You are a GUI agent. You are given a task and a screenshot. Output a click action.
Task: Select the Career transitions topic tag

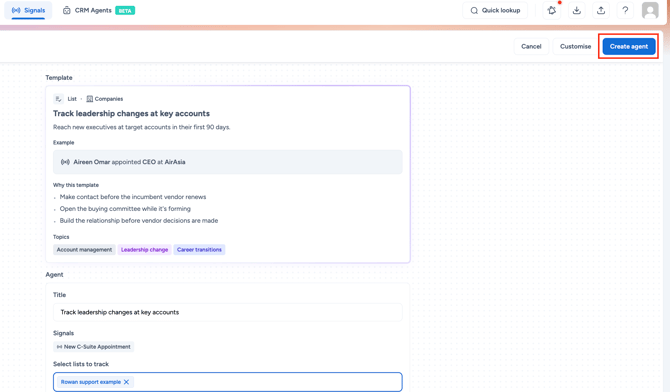199,250
